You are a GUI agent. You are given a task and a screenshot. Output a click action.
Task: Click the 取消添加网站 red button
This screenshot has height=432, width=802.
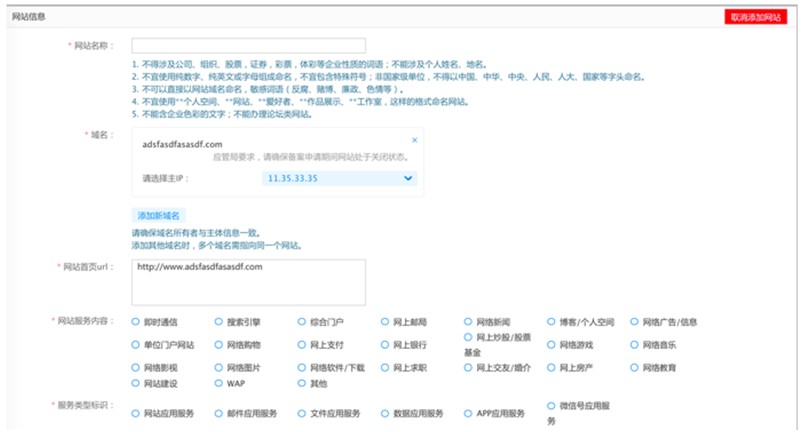pyautogui.click(x=755, y=18)
